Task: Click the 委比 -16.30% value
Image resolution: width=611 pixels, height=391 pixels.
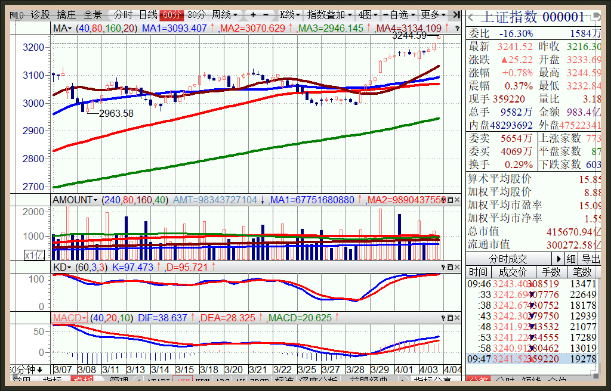Action: click(x=516, y=34)
